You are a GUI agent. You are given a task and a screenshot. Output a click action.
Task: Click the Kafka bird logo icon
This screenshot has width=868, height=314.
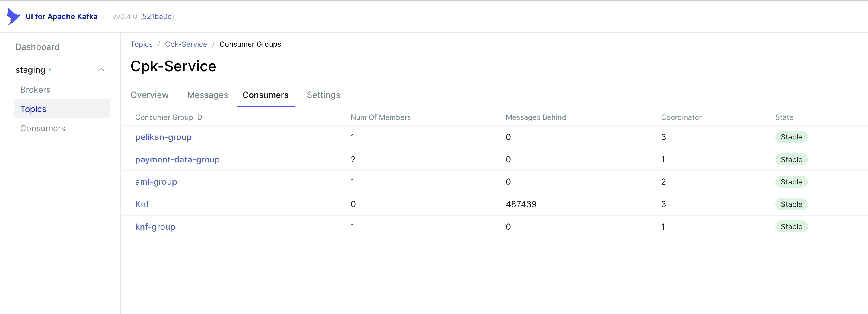[x=13, y=16]
